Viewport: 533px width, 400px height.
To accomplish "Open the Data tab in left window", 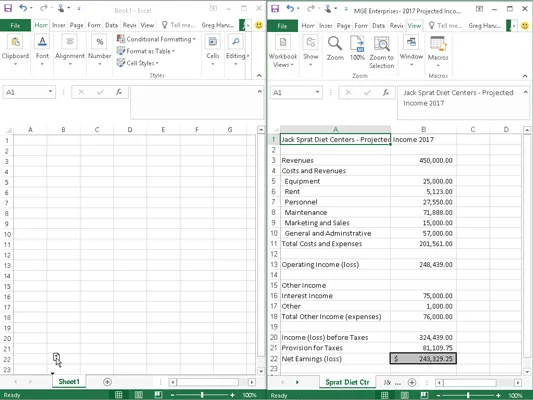I will click(x=111, y=25).
